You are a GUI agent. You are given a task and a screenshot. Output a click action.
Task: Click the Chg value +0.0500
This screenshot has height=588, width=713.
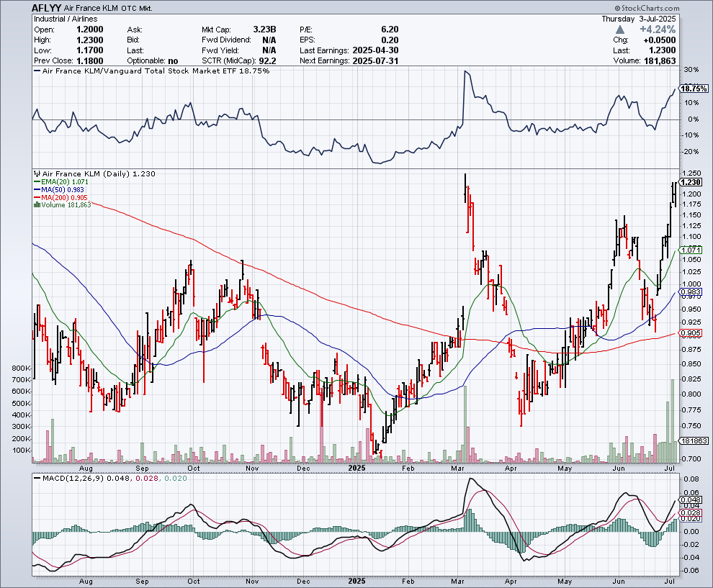click(x=659, y=40)
